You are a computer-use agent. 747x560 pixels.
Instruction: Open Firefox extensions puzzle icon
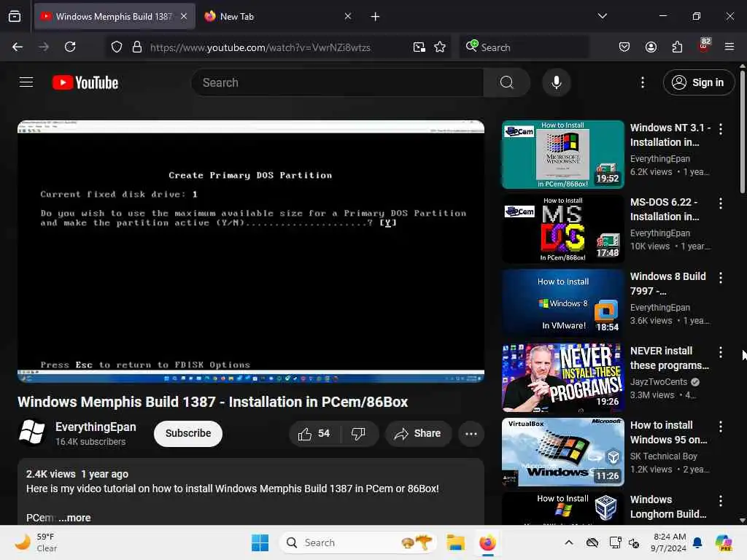point(677,47)
